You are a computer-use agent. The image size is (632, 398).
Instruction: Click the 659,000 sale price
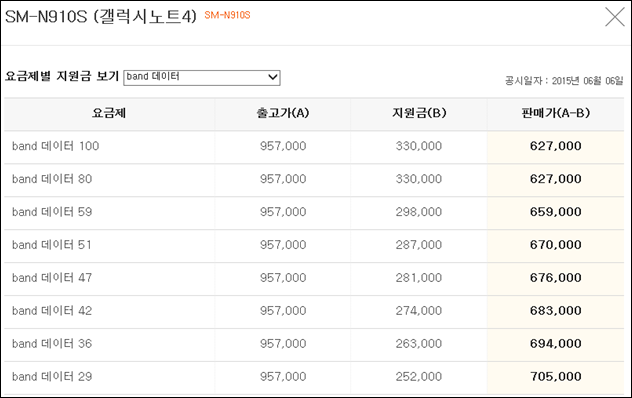556,212
